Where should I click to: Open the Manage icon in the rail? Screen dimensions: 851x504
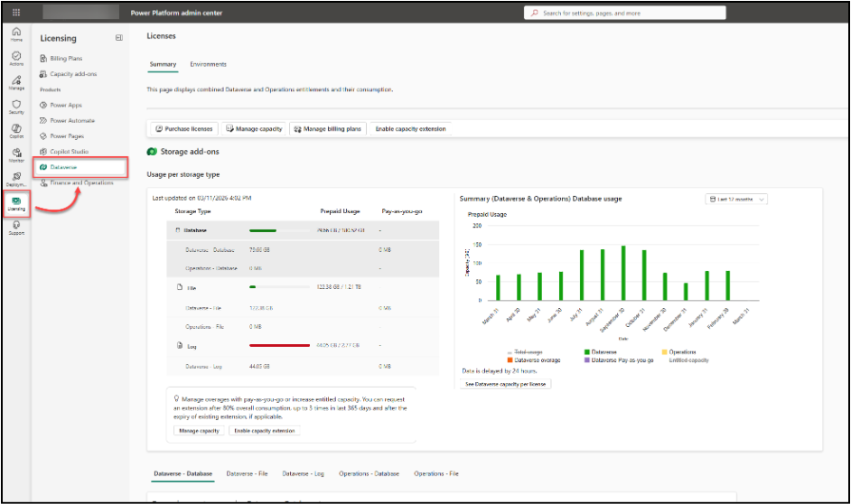point(16,83)
